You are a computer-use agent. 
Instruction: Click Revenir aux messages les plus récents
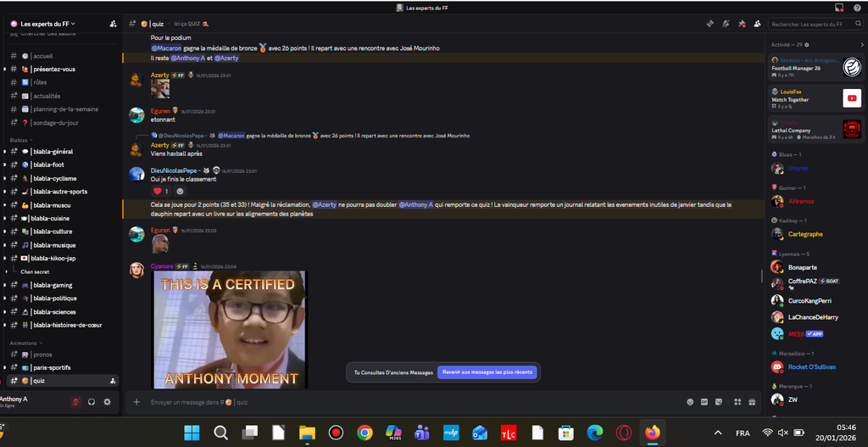pos(487,372)
